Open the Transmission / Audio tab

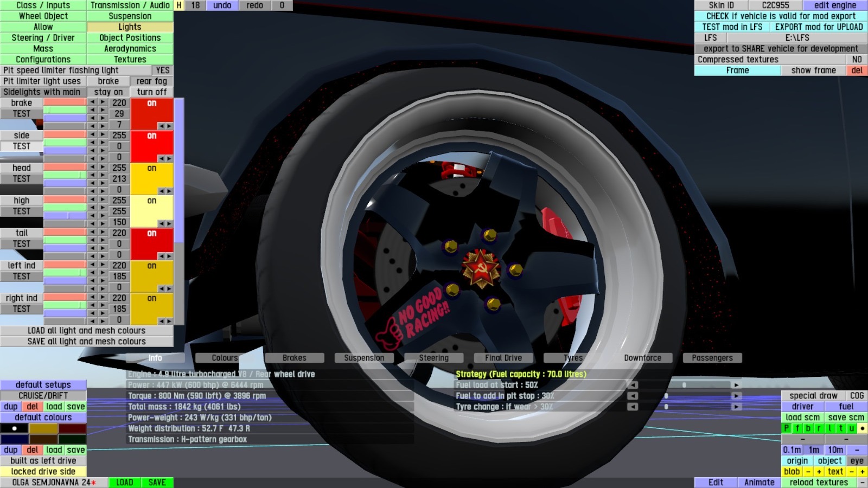click(130, 5)
